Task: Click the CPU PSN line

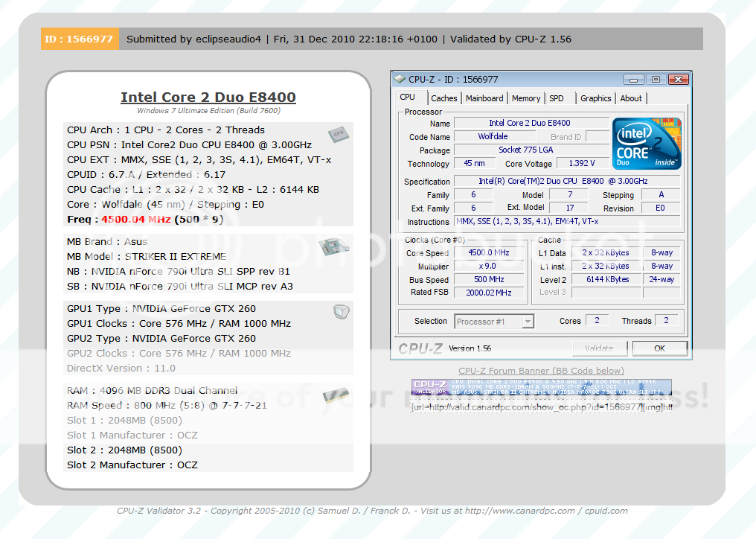Action: pyautogui.click(x=190, y=144)
